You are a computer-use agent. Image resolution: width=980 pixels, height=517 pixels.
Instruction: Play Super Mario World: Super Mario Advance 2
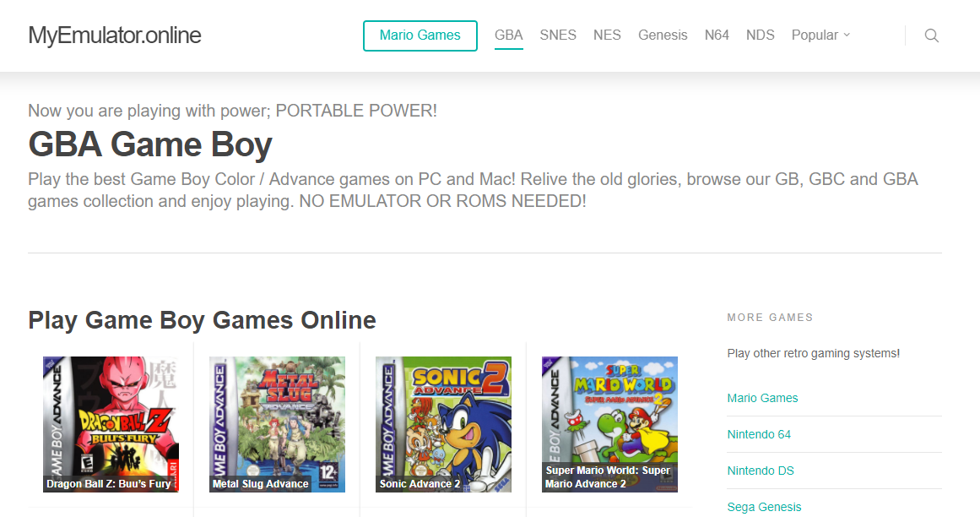point(609,424)
